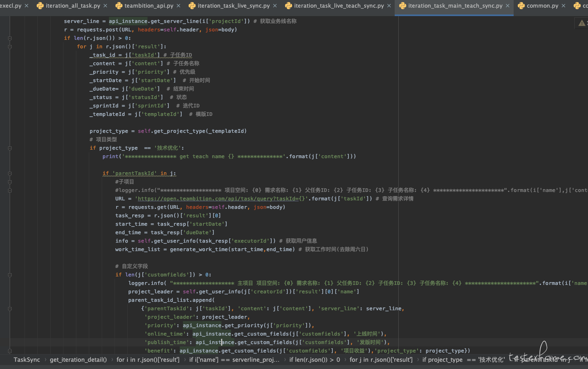This screenshot has height=369, width=588.
Task: Navigate to "for i in r.json()['result']" breadcrumb
Action: (148, 360)
